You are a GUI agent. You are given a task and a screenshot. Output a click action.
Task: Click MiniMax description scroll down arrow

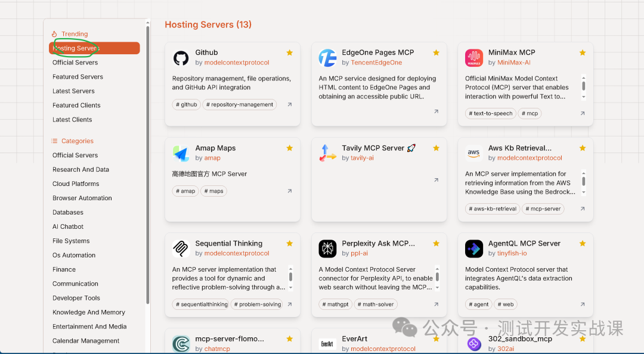(x=584, y=97)
